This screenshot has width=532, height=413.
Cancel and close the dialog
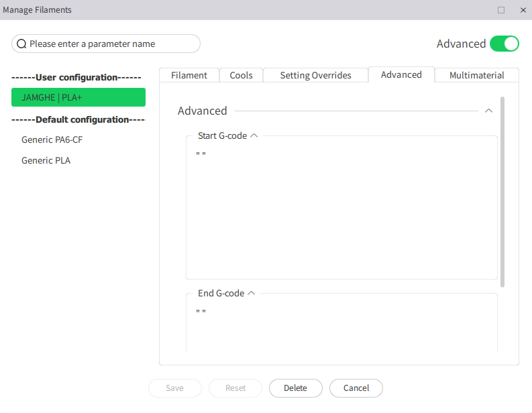pos(356,388)
